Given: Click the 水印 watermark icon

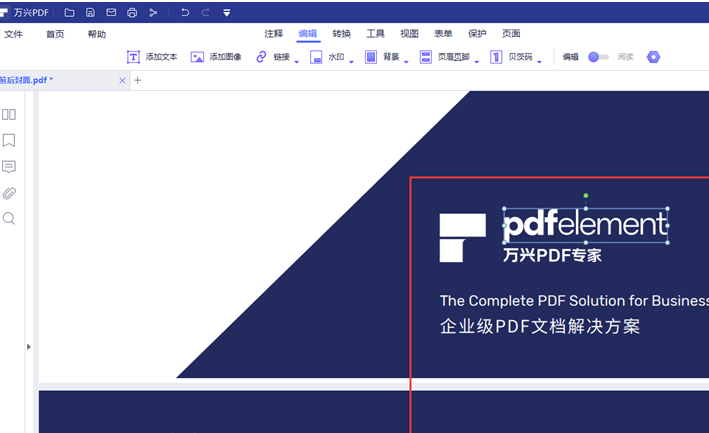Looking at the screenshot, I should pyautogui.click(x=316, y=57).
